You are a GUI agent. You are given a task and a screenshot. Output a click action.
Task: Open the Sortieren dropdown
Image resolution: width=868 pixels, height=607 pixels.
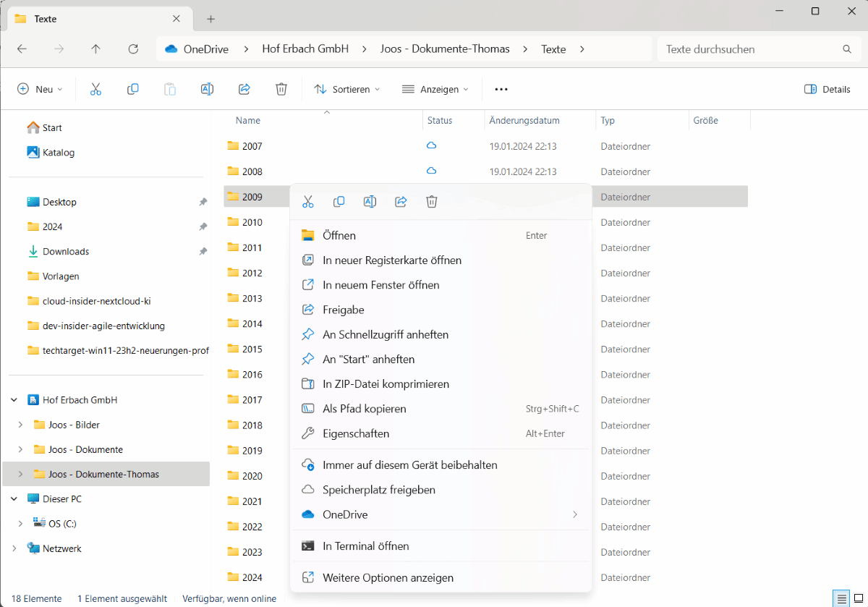347,88
